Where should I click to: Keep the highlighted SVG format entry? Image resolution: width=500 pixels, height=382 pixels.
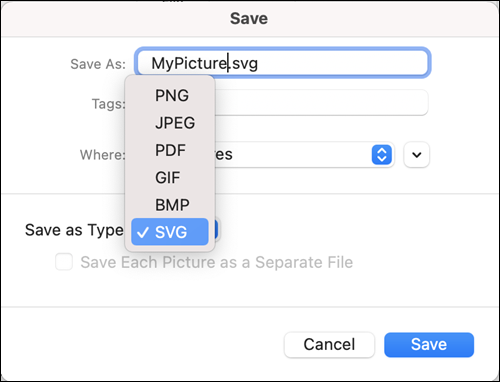tap(170, 232)
